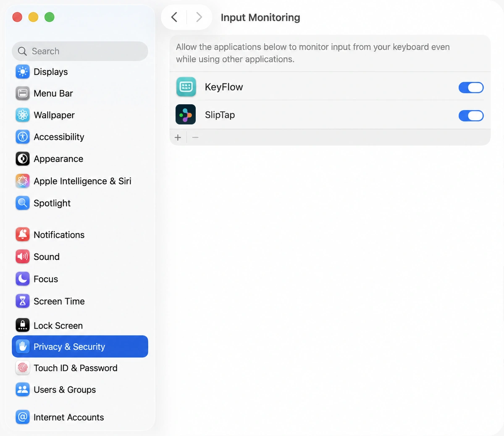Disable KeyFlow input monitoring toggle
The image size is (504, 436).
(x=471, y=87)
